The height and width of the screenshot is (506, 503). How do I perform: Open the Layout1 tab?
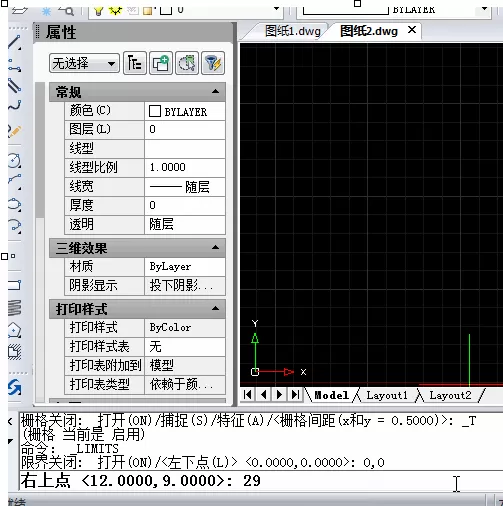(x=387, y=395)
